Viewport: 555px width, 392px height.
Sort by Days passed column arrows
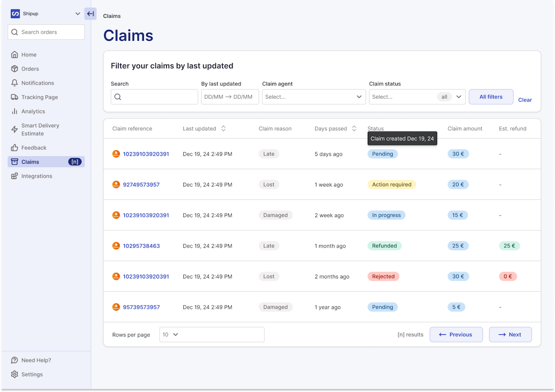[x=354, y=129]
